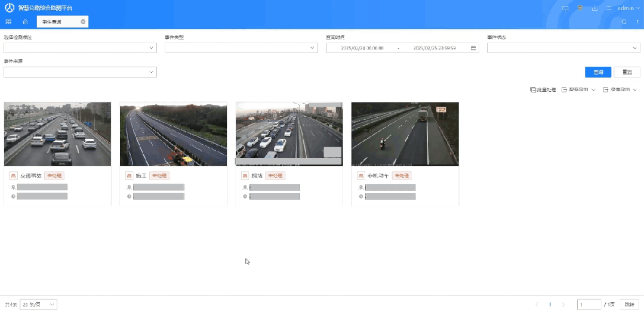644x313 pixels.
Task: Click the 高 priority tag on the 交通事故 card
Action: [13, 175]
